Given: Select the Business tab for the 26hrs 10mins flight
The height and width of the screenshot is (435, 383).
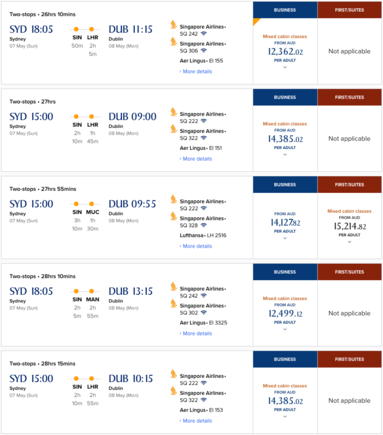Looking at the screenshot, I should click(285, 10).
